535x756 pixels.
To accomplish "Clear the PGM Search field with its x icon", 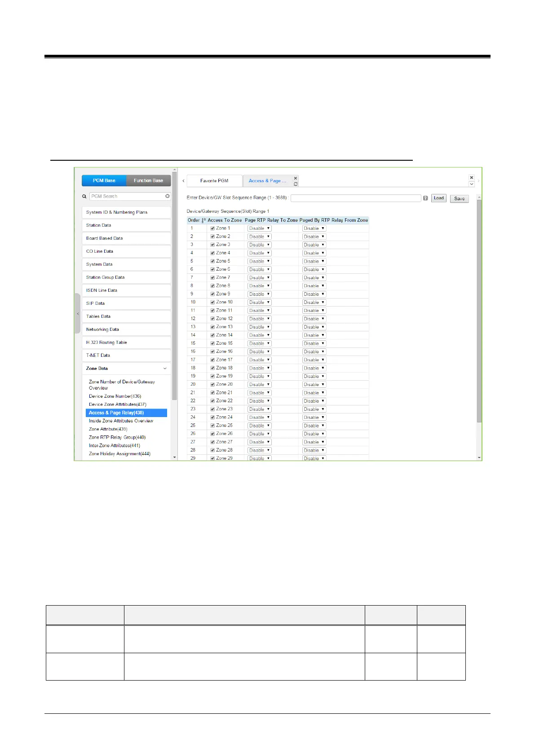I will (x=168, y=196).
